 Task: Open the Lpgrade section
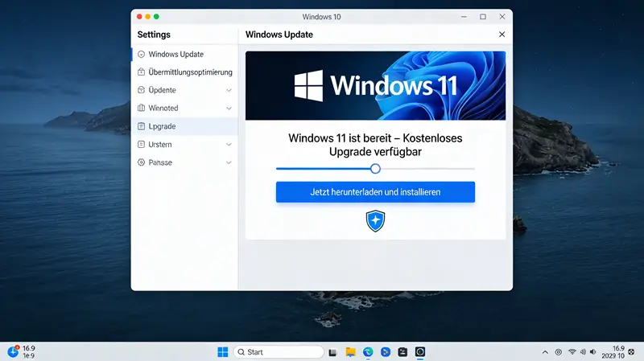184,126
